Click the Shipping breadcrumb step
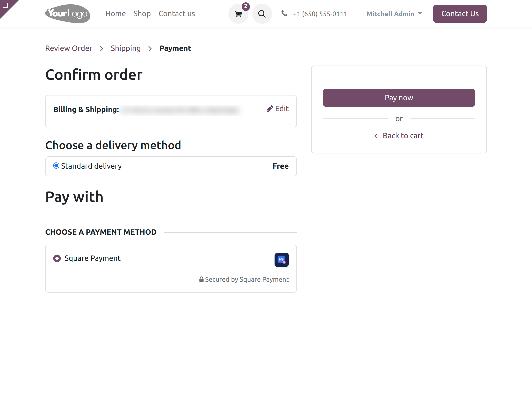 pyautogui.click(x=126, y=48)
